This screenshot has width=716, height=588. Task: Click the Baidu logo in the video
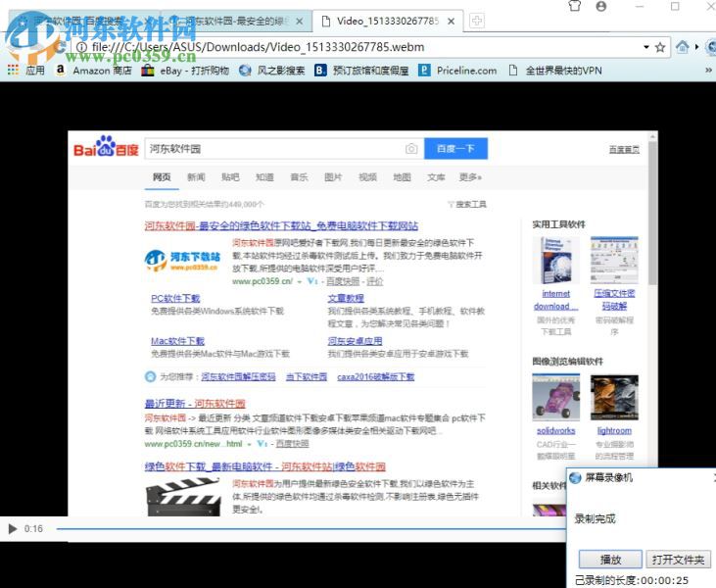click(106, 146)
